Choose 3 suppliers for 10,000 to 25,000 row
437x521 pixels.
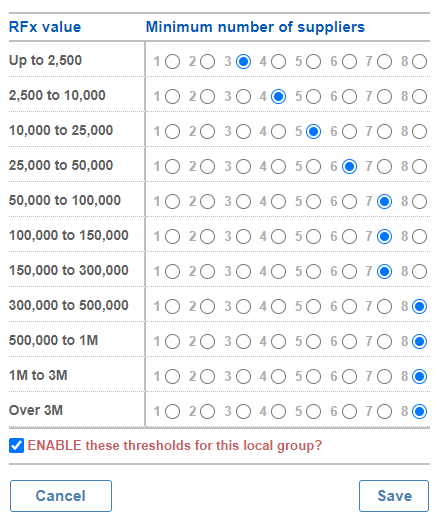[243, 132]
